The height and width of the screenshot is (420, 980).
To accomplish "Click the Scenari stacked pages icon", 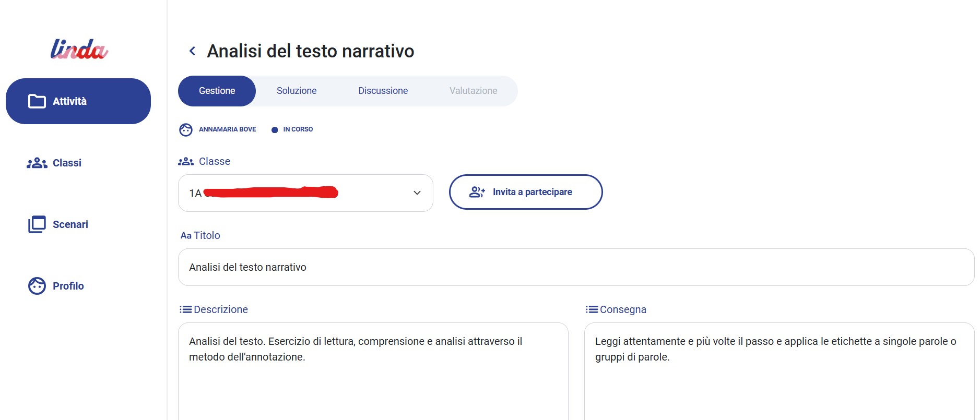I will point(37,224).
